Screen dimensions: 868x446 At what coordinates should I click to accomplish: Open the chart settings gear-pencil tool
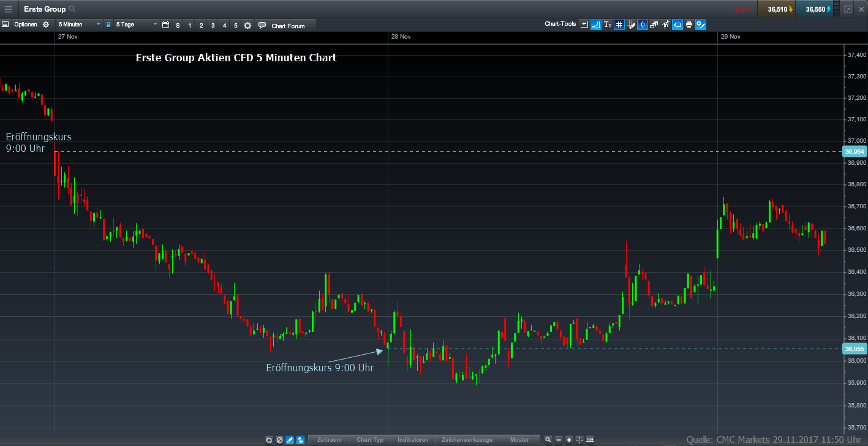point(701,25)
